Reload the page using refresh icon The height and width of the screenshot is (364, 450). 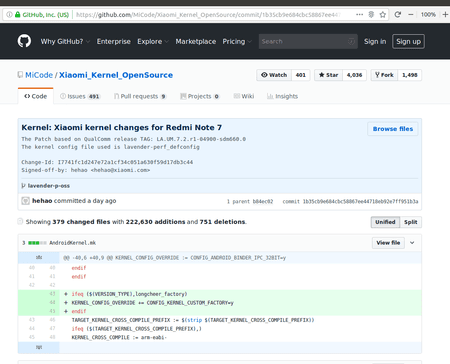pyautogui.click(x=398, y=15)
